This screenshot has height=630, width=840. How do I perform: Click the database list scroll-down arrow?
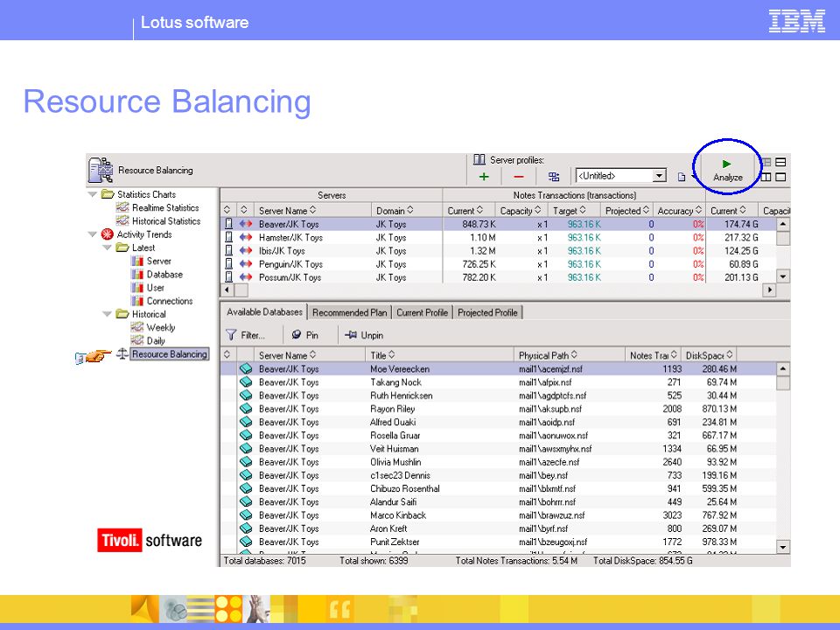(783, 547)
